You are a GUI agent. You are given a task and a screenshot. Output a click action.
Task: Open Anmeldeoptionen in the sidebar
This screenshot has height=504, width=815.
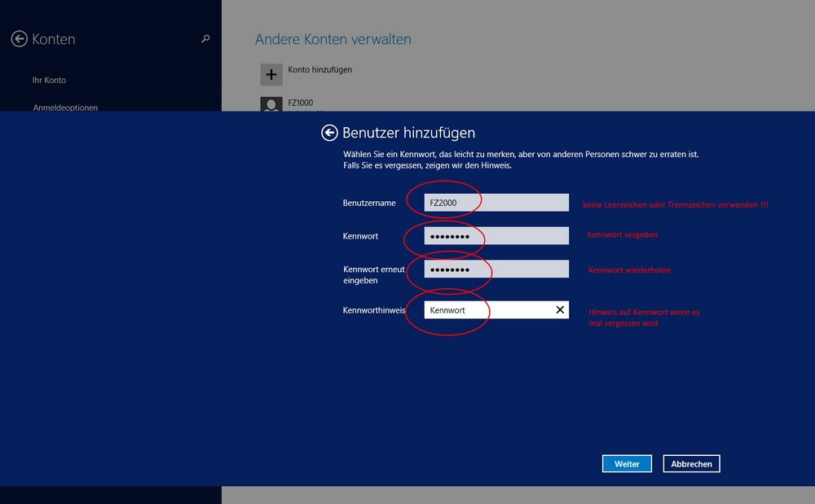pos(65,107)
